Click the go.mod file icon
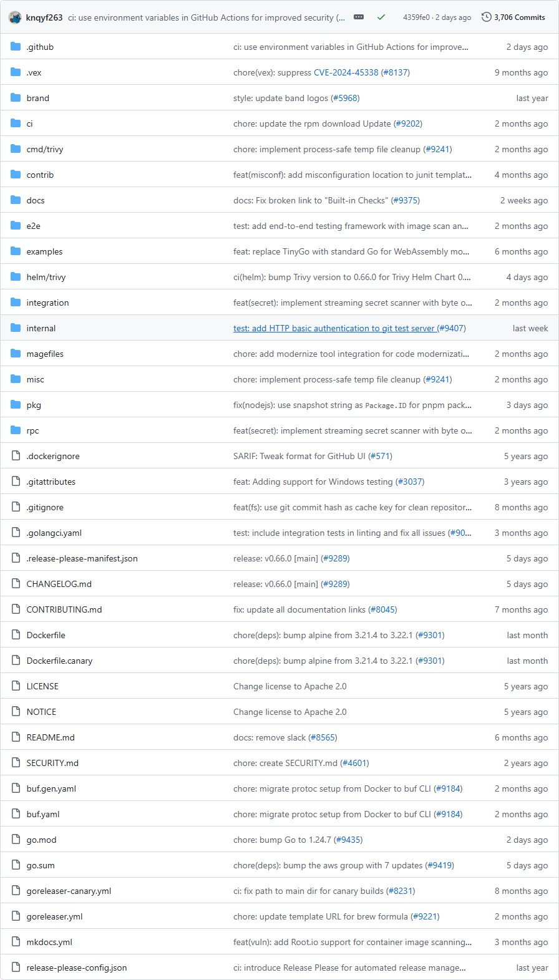The height and width of the screenshot is (980, 559). (16, 840)
